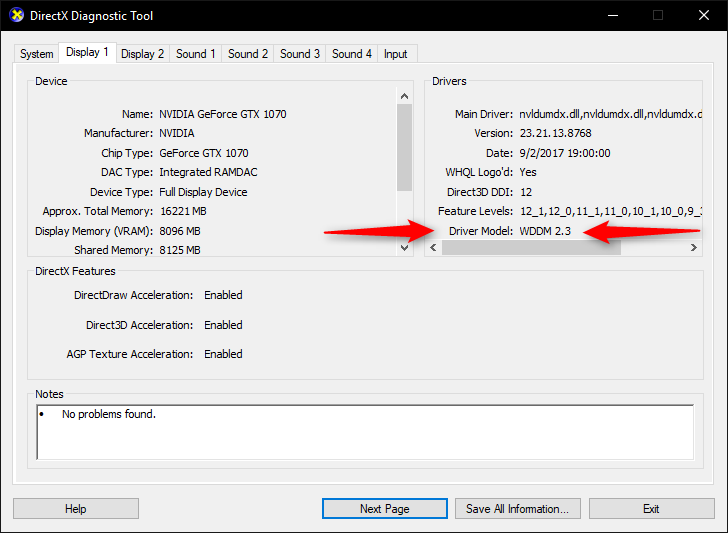728x533 pixels.
Task: Click the Help button
Action: [x=76, y=509]
